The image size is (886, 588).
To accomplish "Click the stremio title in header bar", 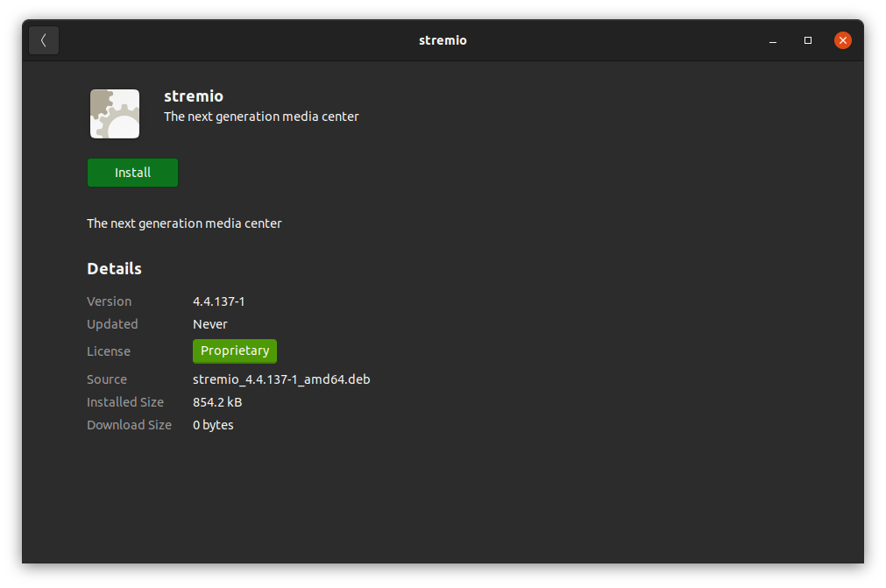I will coord(443,40).
